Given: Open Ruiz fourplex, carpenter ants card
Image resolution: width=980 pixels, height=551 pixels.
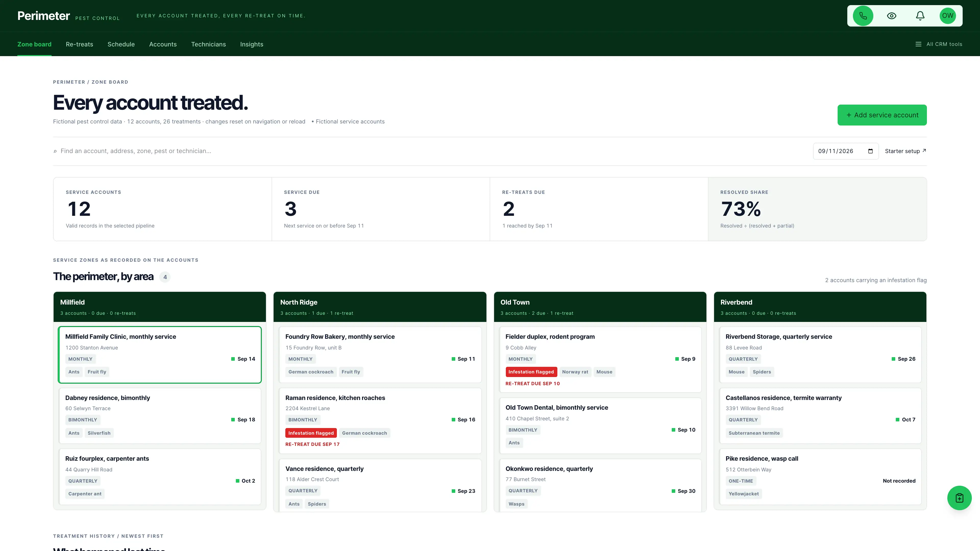Looking at the screenshot, I should [x=160, y=477].
